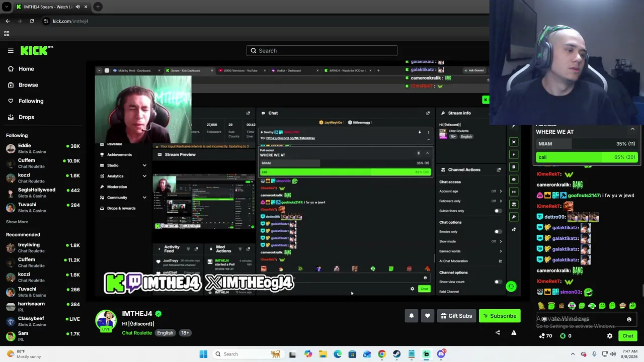Open Google Chrome from the taskbar
This screenshot has height=362, width=644.
[x=382, y=354]
